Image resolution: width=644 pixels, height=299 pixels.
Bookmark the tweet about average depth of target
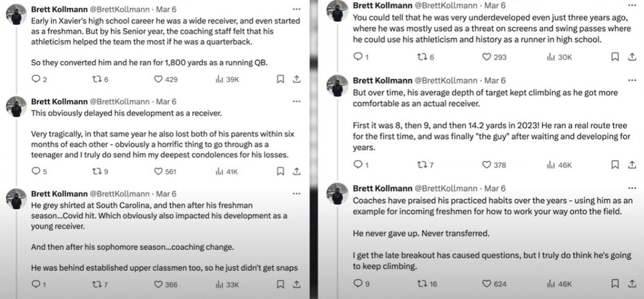(615, 165)
